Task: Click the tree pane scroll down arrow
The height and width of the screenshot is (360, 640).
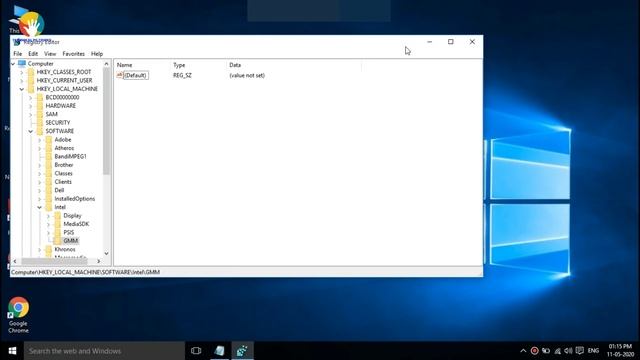Action: tap(107, 253)
